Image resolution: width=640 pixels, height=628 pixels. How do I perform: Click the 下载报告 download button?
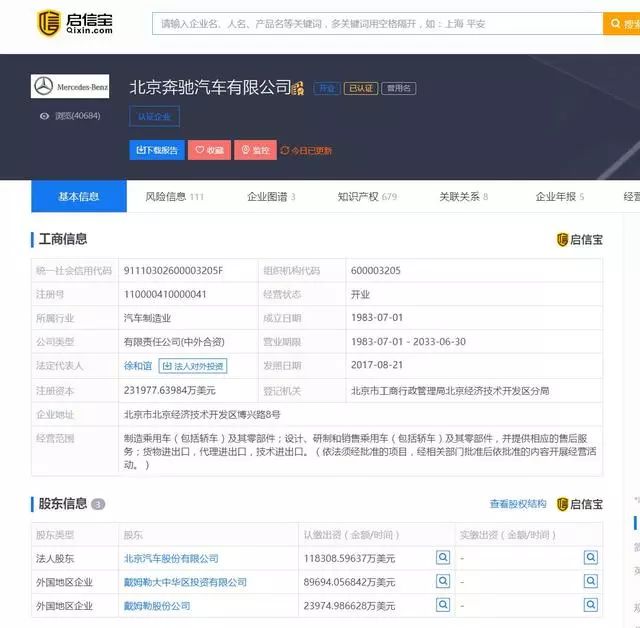tap(157, 150)
